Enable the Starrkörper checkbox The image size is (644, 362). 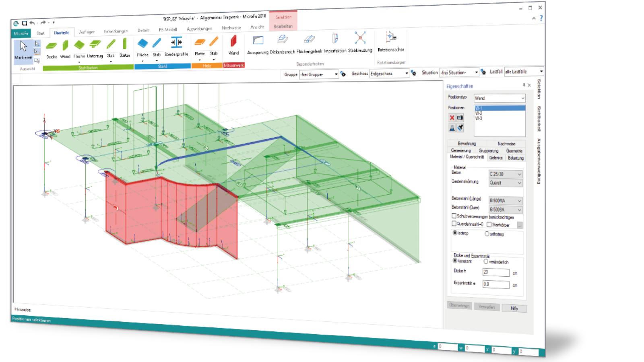coord(489,224)
